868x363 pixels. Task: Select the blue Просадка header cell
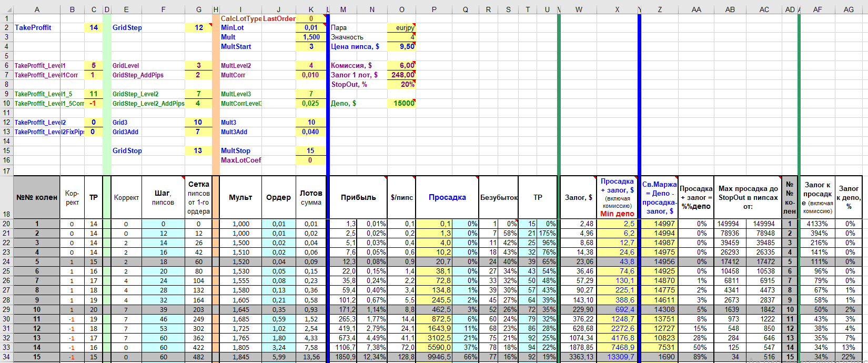[447, 197]
